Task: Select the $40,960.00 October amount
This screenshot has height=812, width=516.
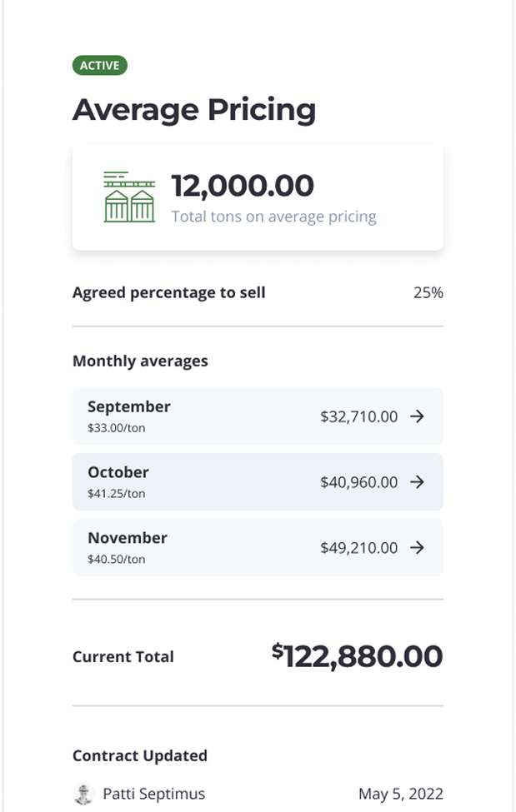Action: tap(358, 482)
